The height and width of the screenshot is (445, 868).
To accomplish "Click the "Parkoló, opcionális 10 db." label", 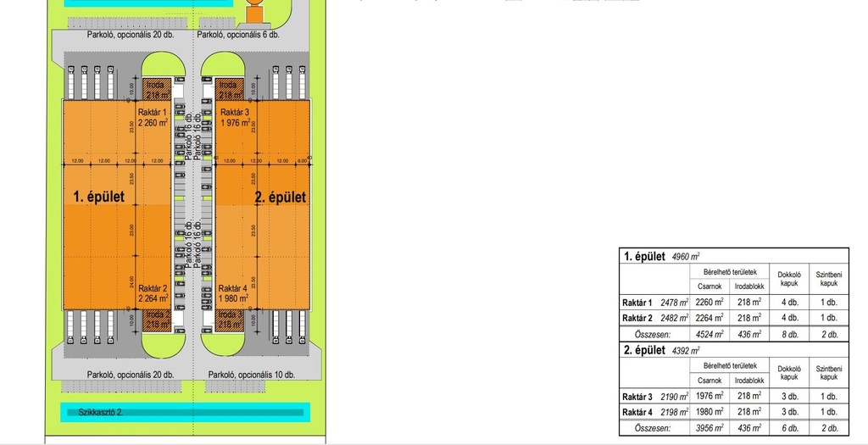I will [x=251, y=374].
